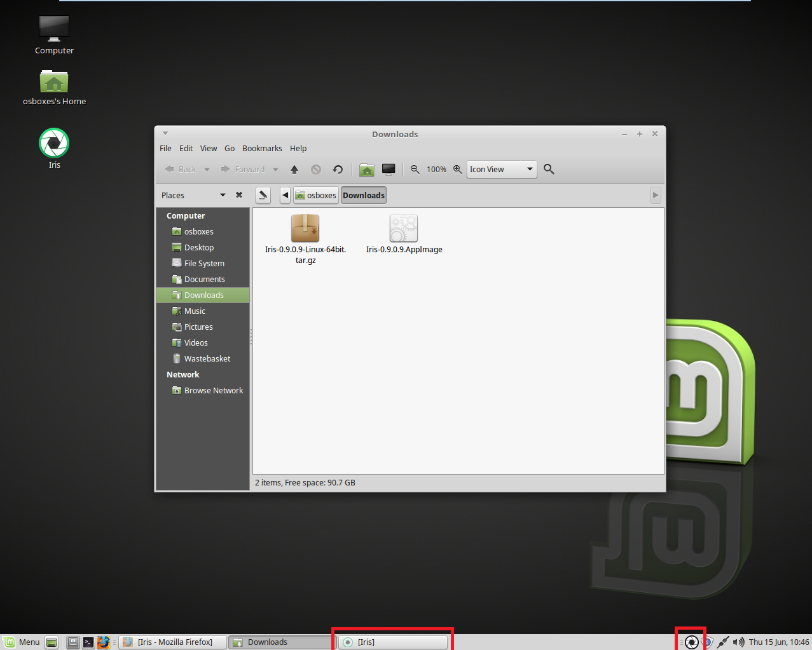Viewport: 812px width, 650px height.
Task: Click the Iris tray icon in the panel
Action: tap(691, 642)
